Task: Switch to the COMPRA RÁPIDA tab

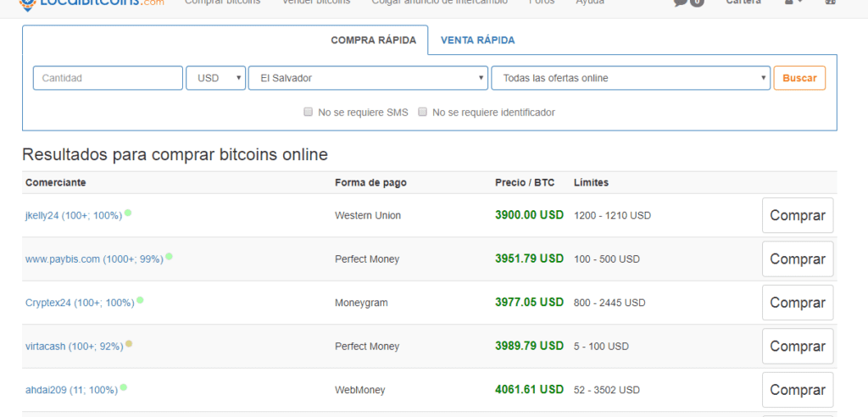Action: (374, 41)
